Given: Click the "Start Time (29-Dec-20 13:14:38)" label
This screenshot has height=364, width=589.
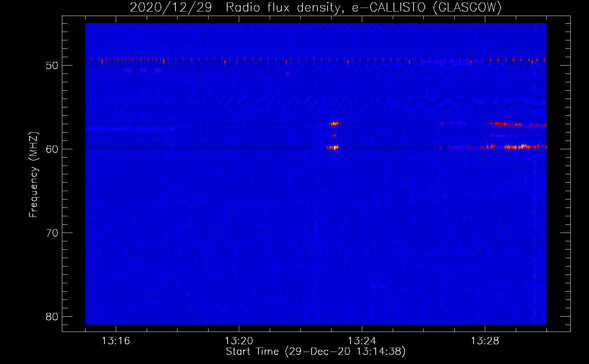Looking at the screenshot, I should [x=316, y=352].
